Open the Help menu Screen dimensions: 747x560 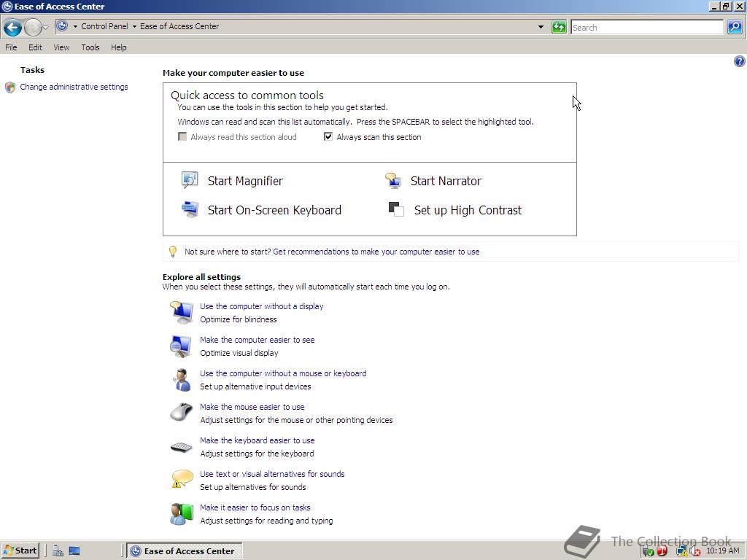(119, 47)
